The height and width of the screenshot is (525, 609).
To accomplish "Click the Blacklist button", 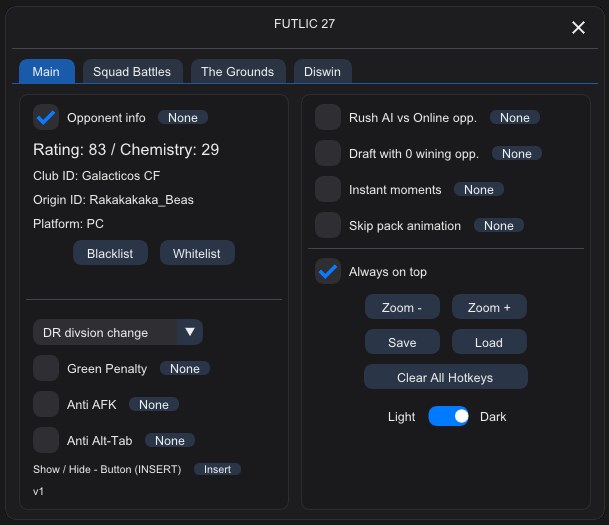I will coord(110,253).
